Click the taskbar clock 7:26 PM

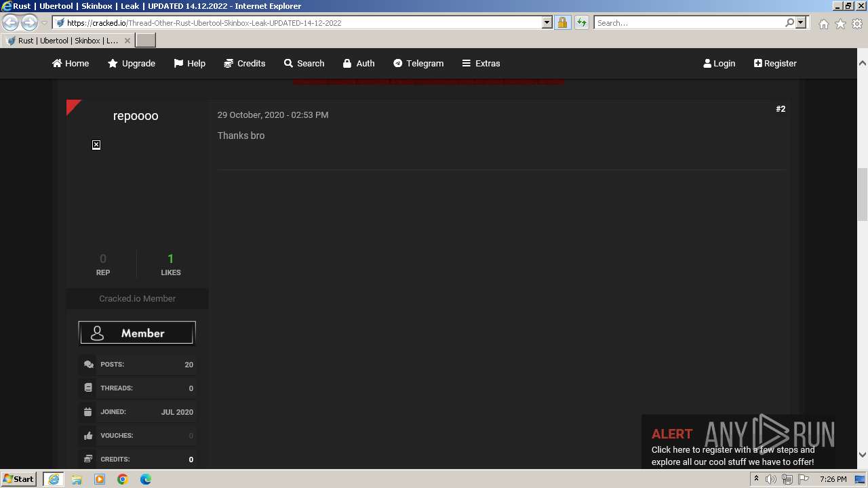(x=833, y=479)
